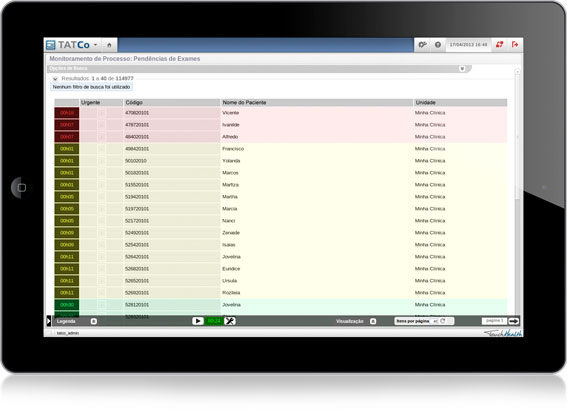Open the tools wrench icon in bottom bar

coord(230,321)
